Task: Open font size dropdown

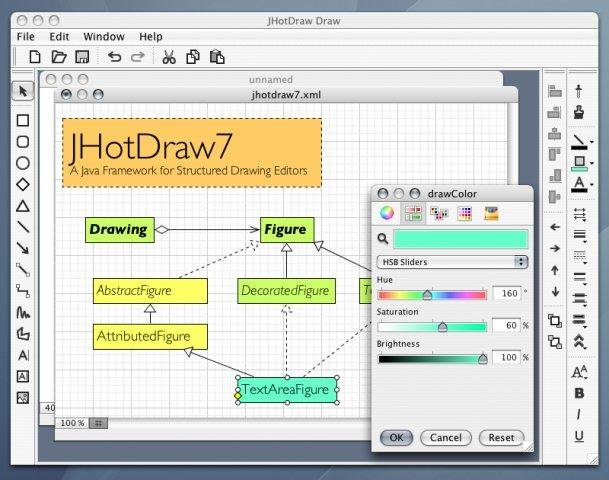Action: (x=579, y=372)
